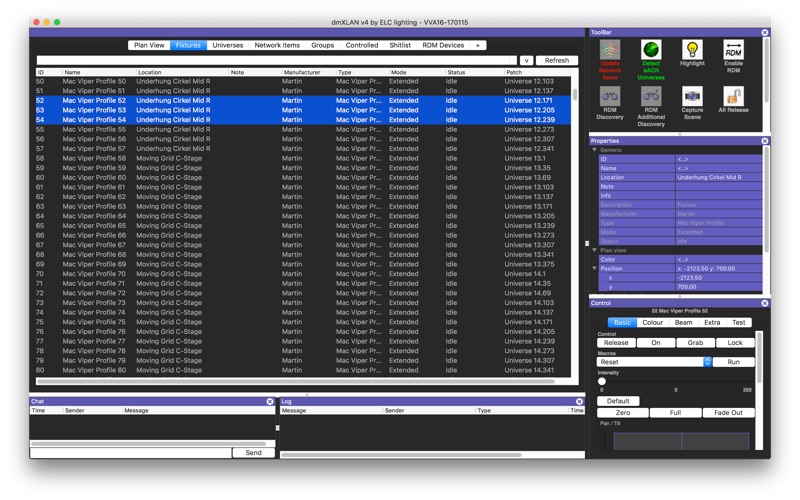The width and height of the screenshot is (800, 500).
Task: Open the Universes tab
Action: click(228, 45)
